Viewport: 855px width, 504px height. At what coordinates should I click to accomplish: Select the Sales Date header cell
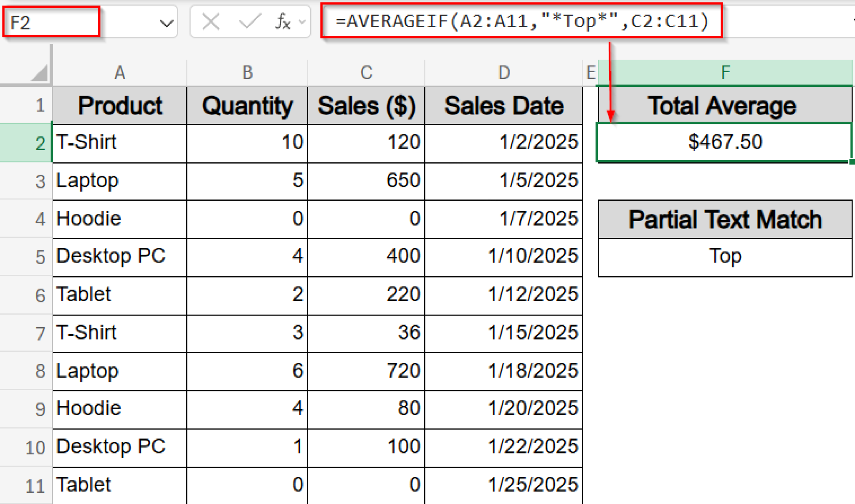click(x=503, y=105)
